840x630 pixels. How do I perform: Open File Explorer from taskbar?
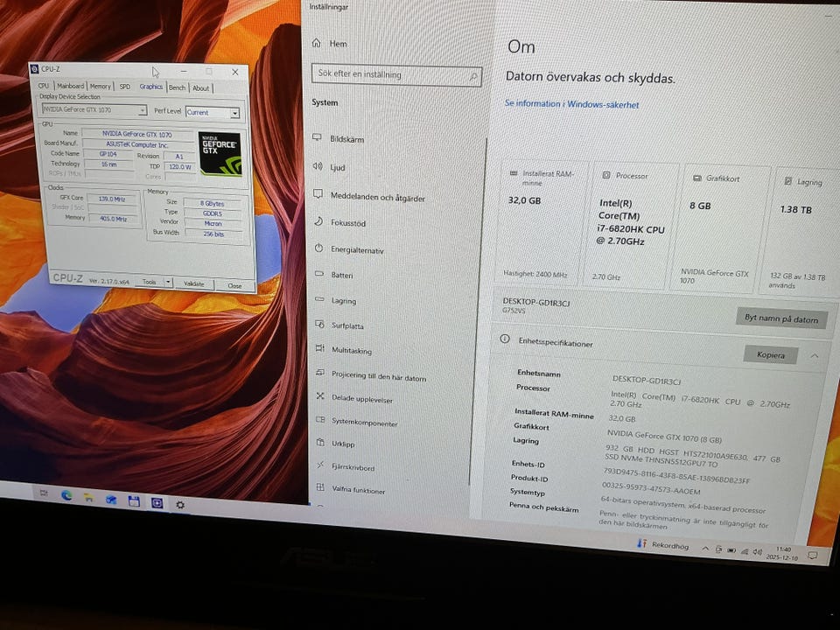[x=88, y=498]
